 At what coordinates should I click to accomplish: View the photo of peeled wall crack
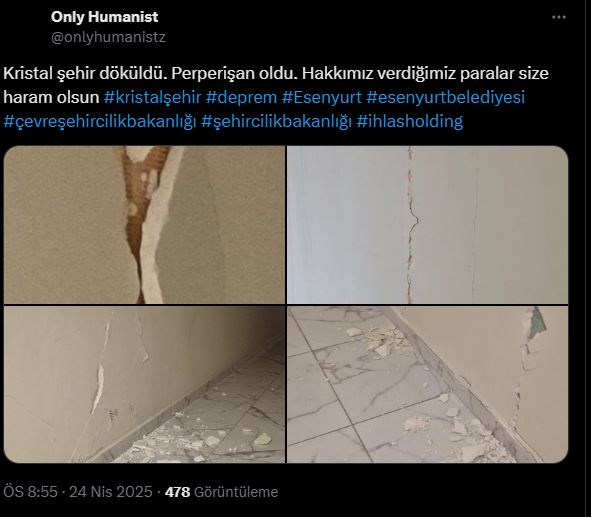144,225
